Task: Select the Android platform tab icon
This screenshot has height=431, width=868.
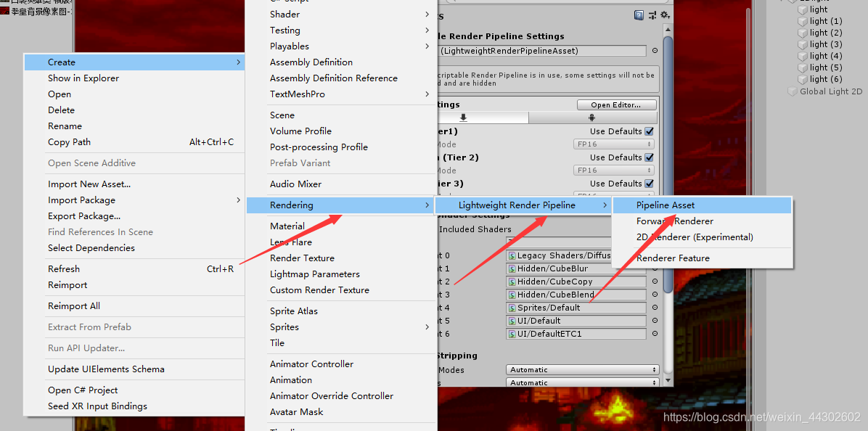Action: click(592, 118)
